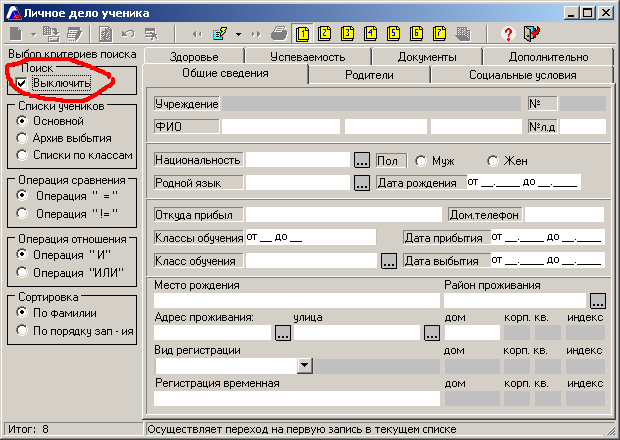Click the Дом.телефон input field
Viewport: 620px width, 440px height.
pyautogui.click(x=565, y=215)
